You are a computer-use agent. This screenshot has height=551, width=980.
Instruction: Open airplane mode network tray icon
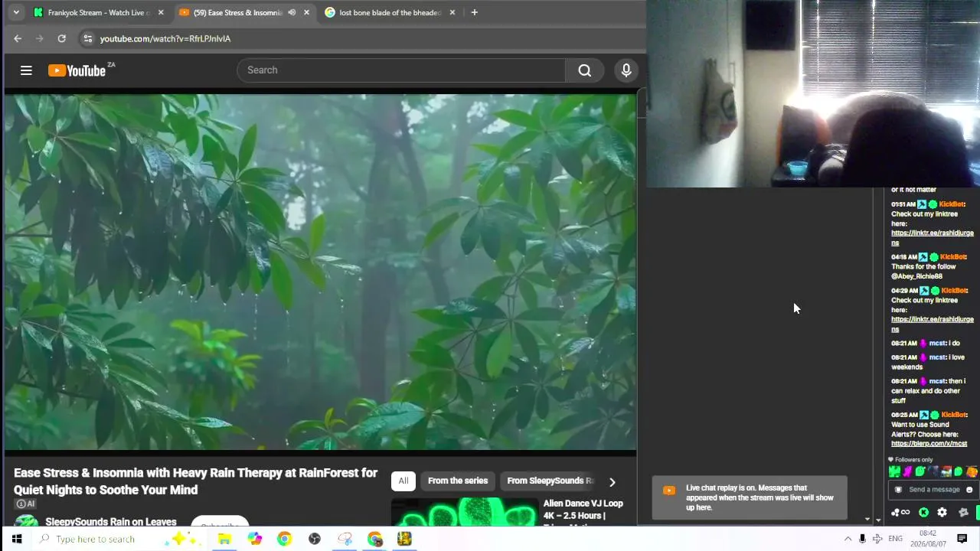pyautogui.click(x=877, y=539)
